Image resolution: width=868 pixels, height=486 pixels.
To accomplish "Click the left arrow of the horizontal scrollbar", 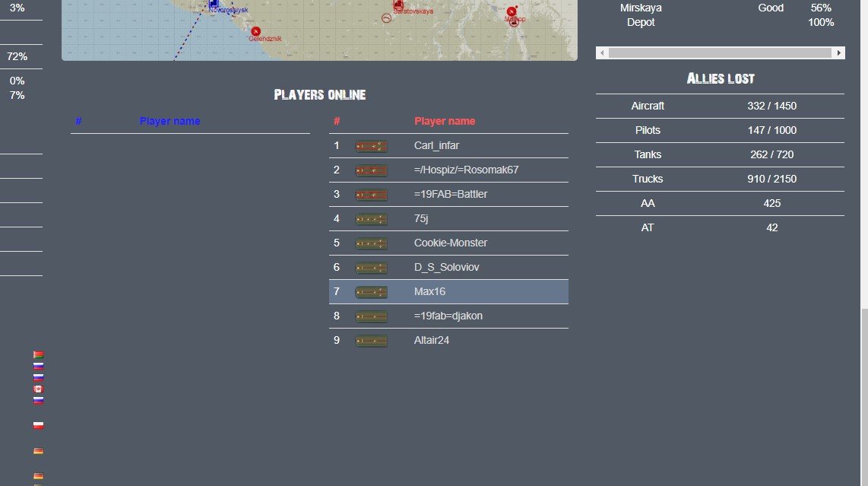I will [602, 52].
